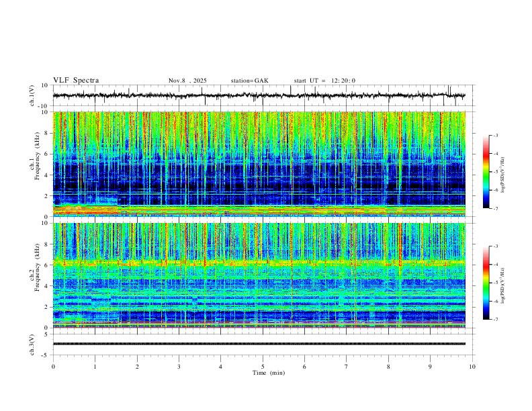Click the "-7" label on the lower color bar
The width and height of the screenshot is (532, 411).
(496, 320)
